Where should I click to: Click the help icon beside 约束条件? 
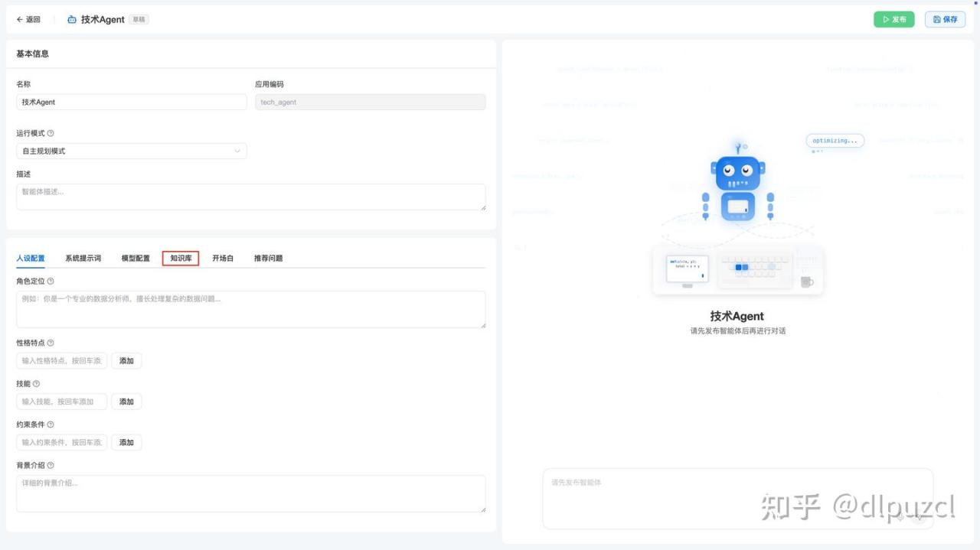51,425
